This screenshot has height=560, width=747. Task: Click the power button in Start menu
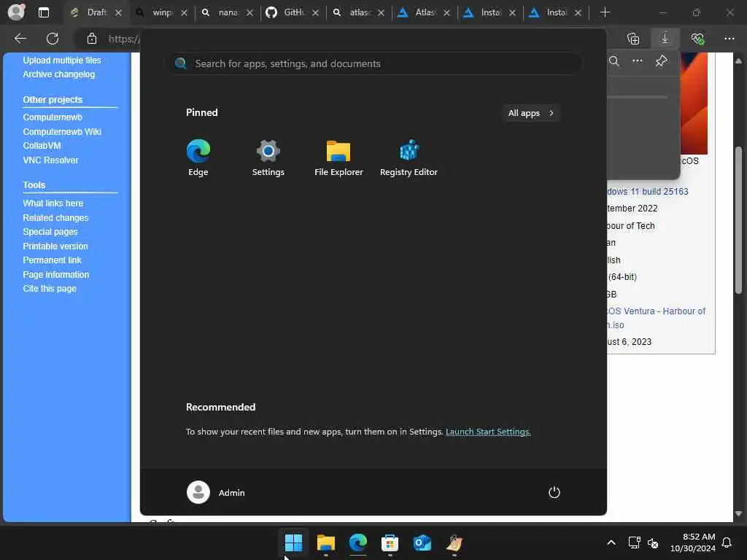[x=554, y=492]
